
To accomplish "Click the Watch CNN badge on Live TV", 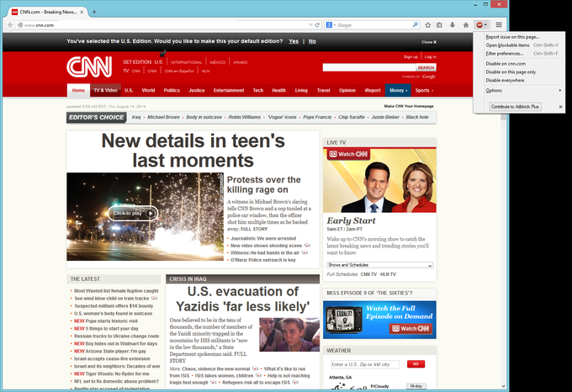I will 348,154.
